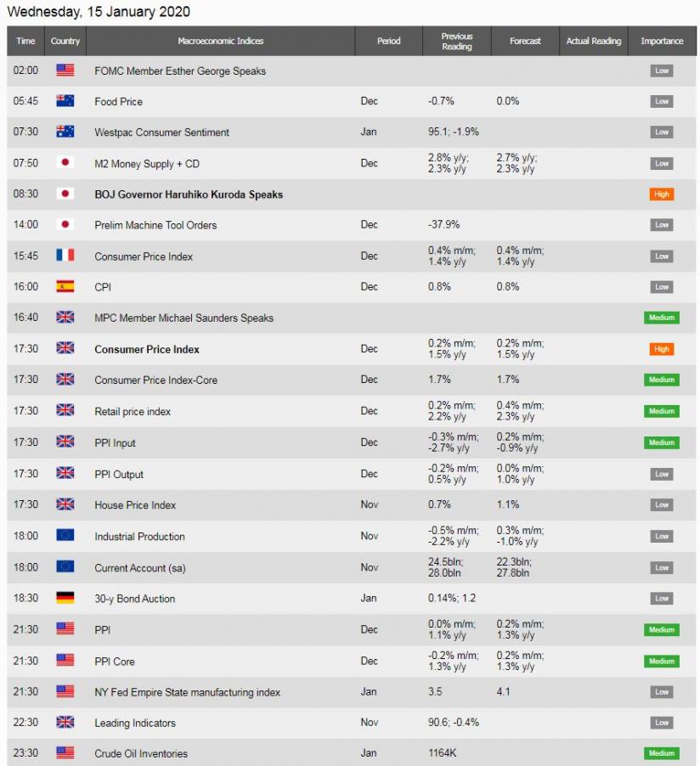Click the Time column header
This screenshot has height=766, width=700.
coord(25,41)
